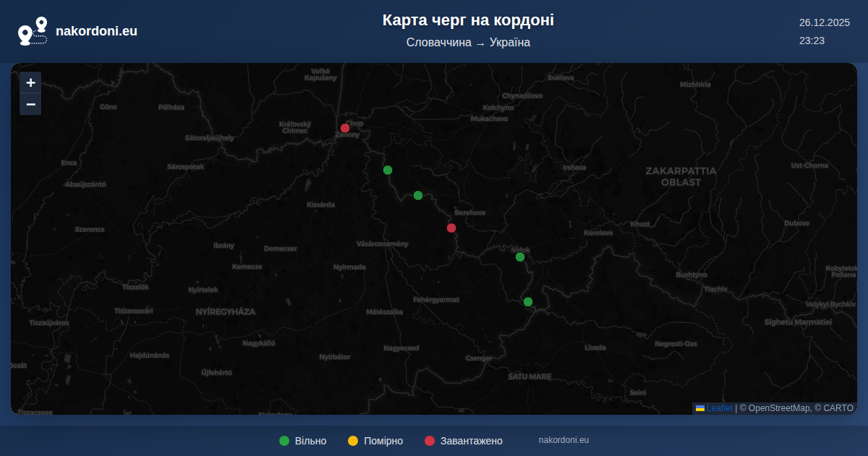Screen dimensions: 868x456
Task: Click the green marker northwest of Berehove
Action: point(418,195)
